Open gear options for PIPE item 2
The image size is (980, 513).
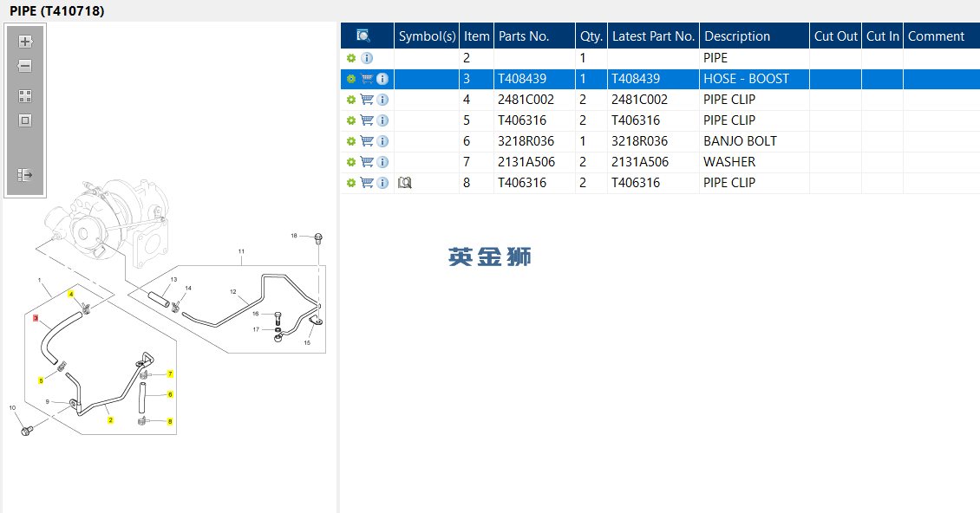(x=351, y=58)
